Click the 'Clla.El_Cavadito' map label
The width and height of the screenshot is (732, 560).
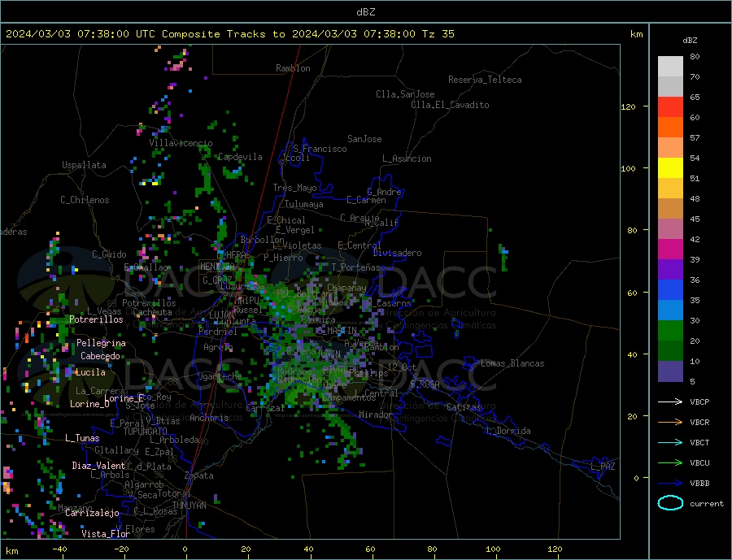(x=450, y=105)
